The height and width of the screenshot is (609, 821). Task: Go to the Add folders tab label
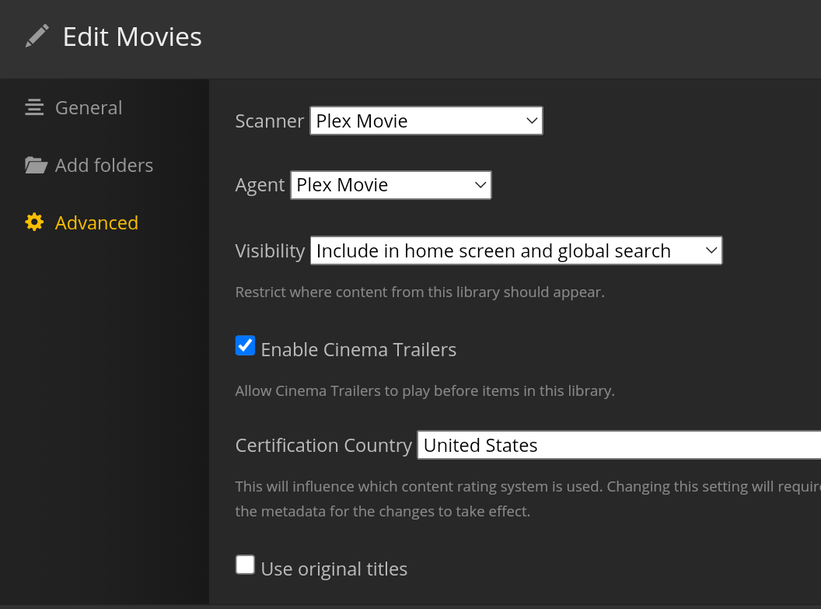[x=104, y=165]
